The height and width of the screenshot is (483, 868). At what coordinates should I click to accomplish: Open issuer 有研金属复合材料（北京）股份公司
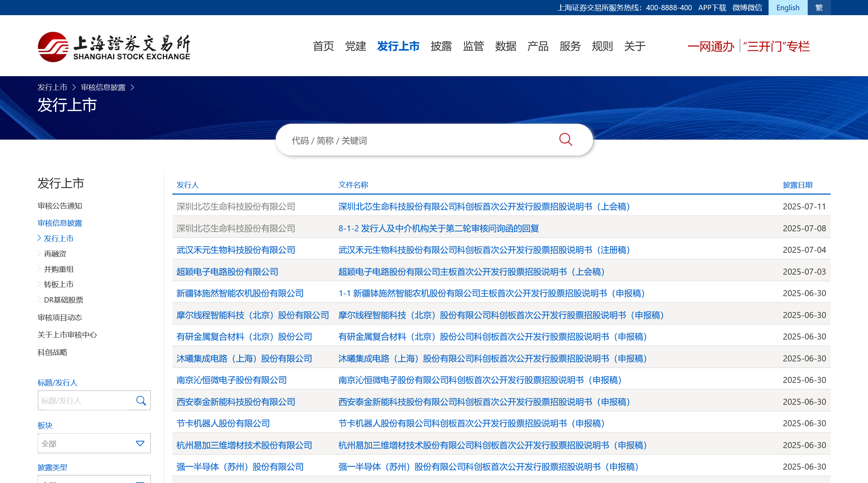244,337
